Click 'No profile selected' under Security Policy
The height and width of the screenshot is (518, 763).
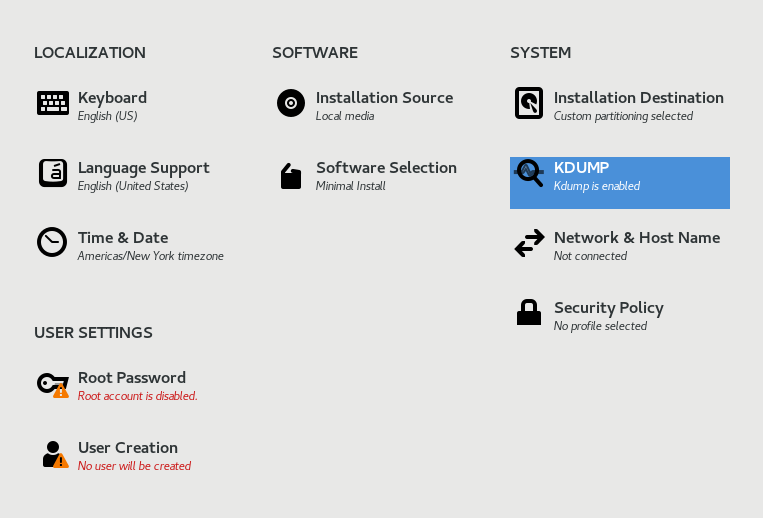coord(600,326)
